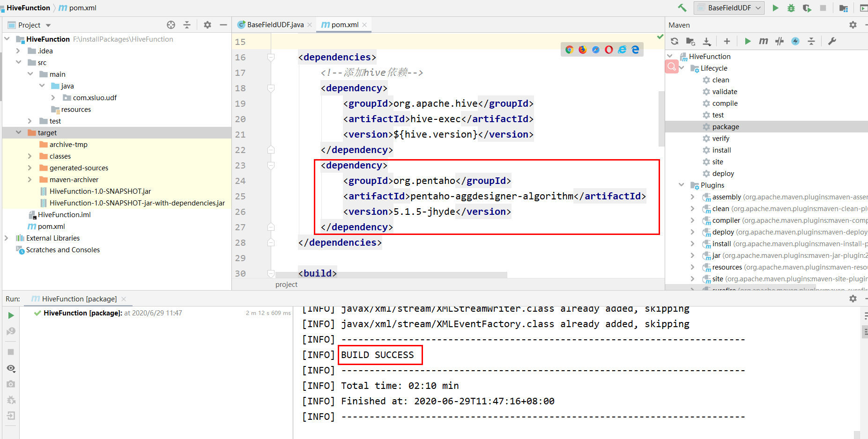Run the Maven clean lifecycle goal

[720, 80]
